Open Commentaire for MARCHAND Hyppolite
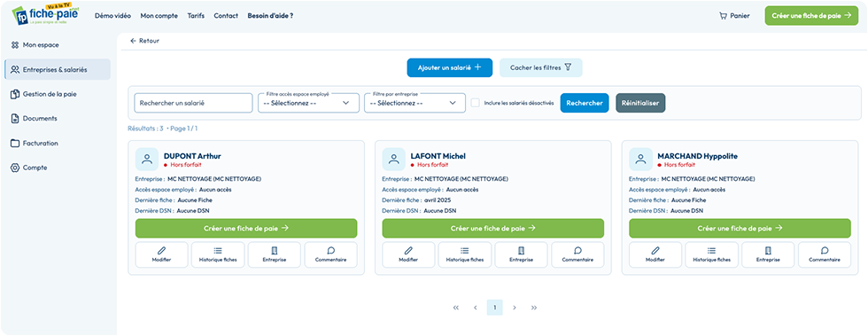The height and width of the screenshot is (336, 868). pos(825,254)
